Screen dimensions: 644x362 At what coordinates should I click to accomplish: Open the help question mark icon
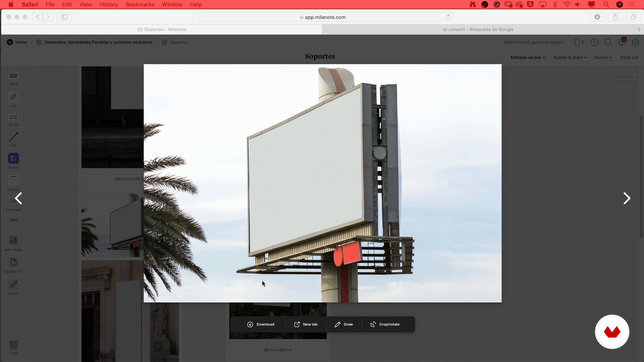[x=594, y=42]
